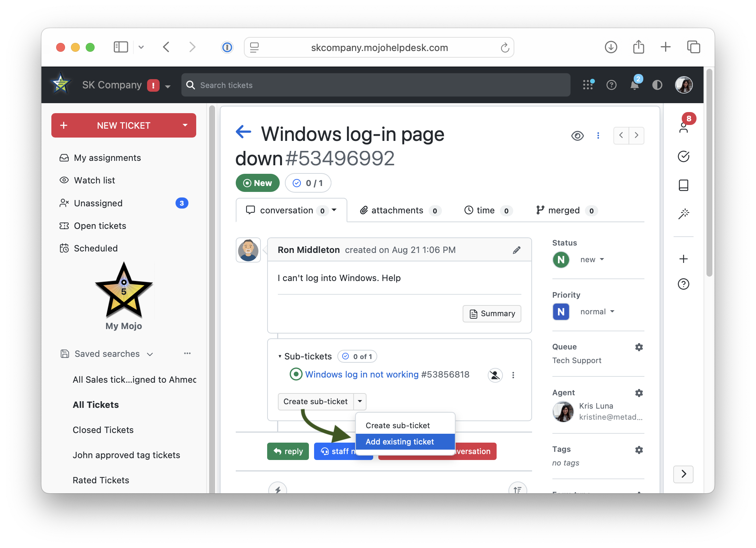Open the contacts icon with badge 8
The width and height of the screenshot is (756, 548).
[x=684, y=127]
